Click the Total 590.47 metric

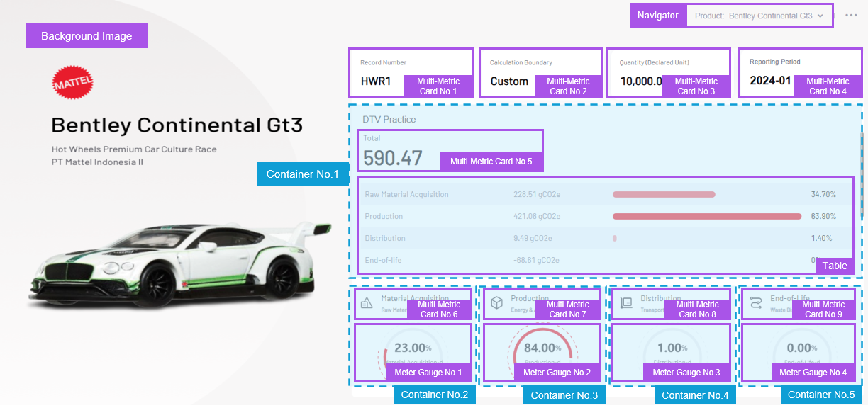click(x=393, y=157)
